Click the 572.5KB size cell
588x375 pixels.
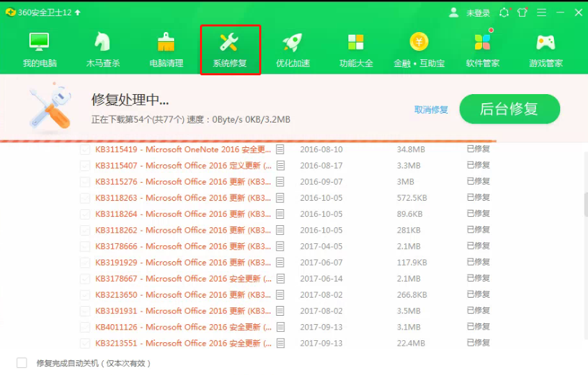412,198
